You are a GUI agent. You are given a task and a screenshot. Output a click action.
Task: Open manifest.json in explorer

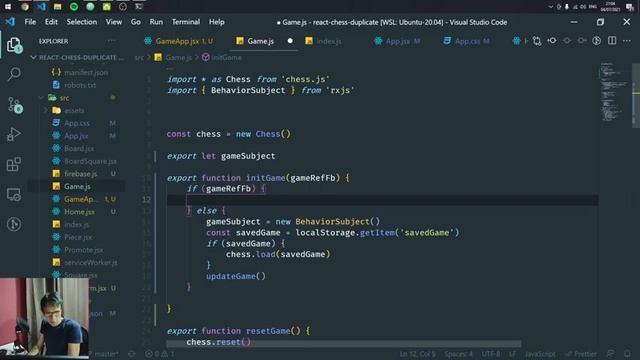click(86, 73)
